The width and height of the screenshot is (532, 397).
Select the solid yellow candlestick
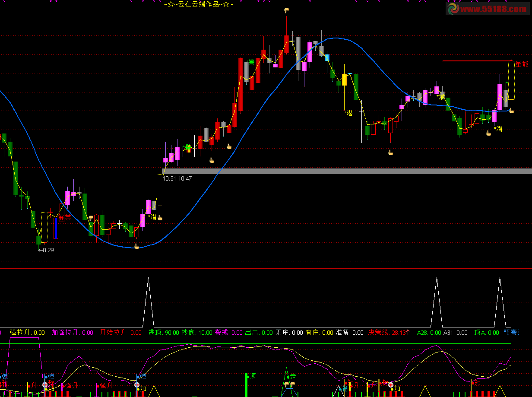[x=344, y=80]
